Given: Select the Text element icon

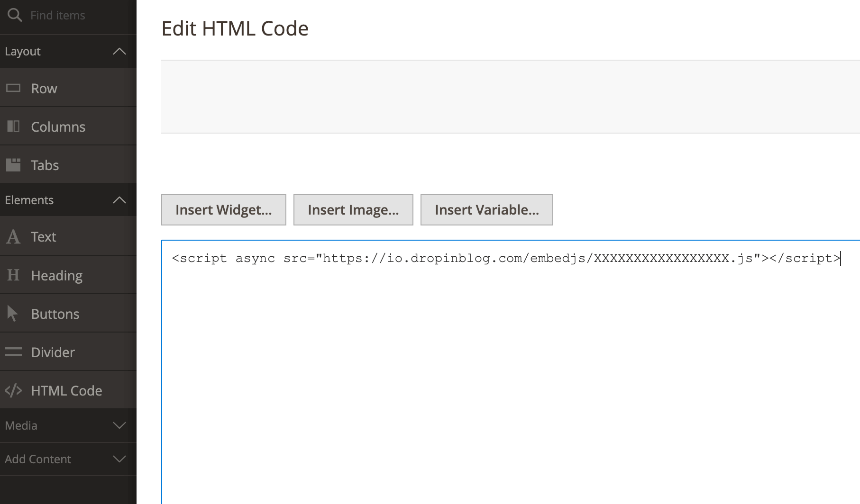Looking at the screenshot, I should coord(13,236).
